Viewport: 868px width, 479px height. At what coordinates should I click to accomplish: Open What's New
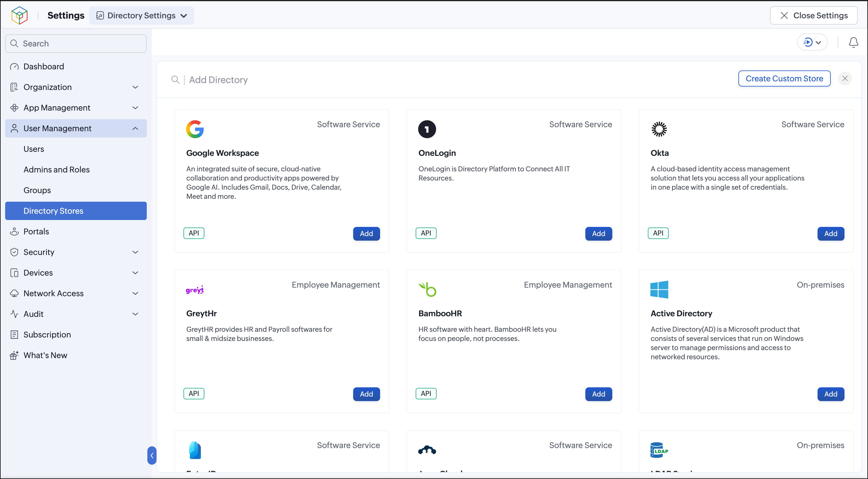pyautogui.click(x=76, y=355)
